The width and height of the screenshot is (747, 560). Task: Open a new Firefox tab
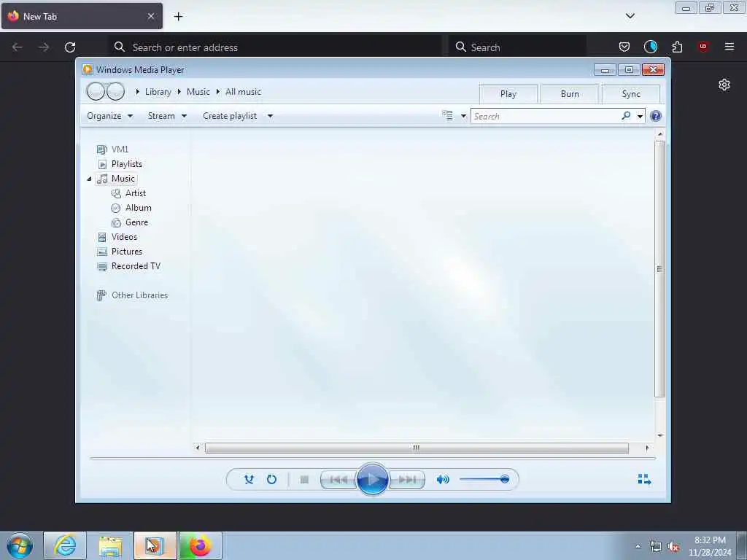coord(178,17)
